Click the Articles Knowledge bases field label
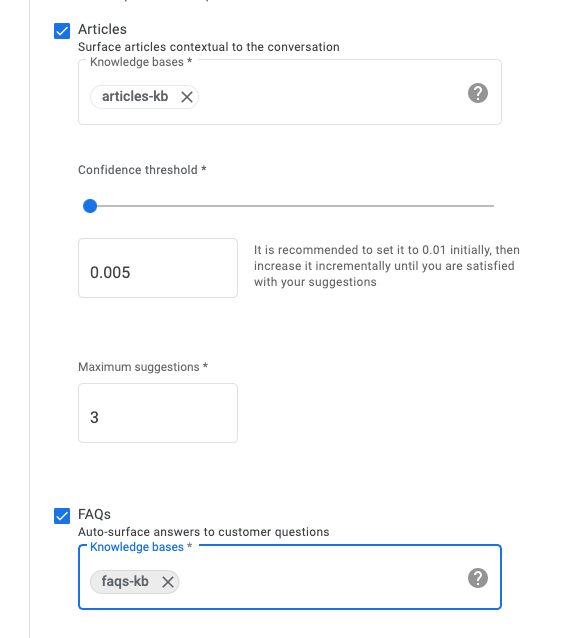The height and width of the screenshot is (638, 573). click(141, 62)
